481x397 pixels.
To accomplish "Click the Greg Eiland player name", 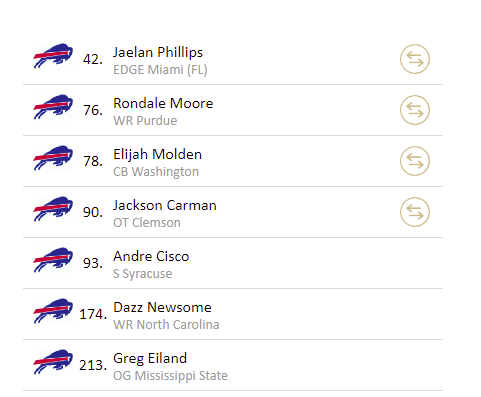I will pos(150,359).
